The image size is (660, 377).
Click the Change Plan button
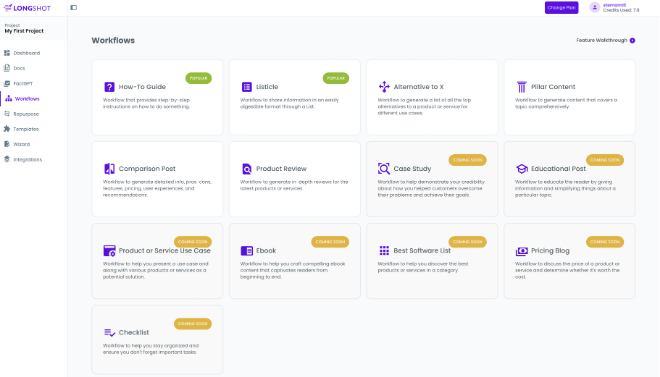(x=562, y=8)
